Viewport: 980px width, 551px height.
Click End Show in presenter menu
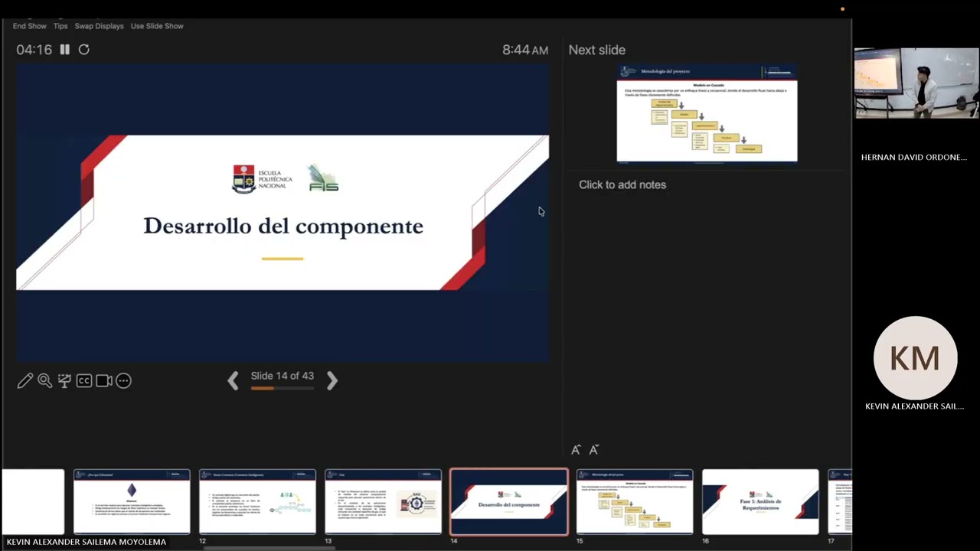point(29,26)
